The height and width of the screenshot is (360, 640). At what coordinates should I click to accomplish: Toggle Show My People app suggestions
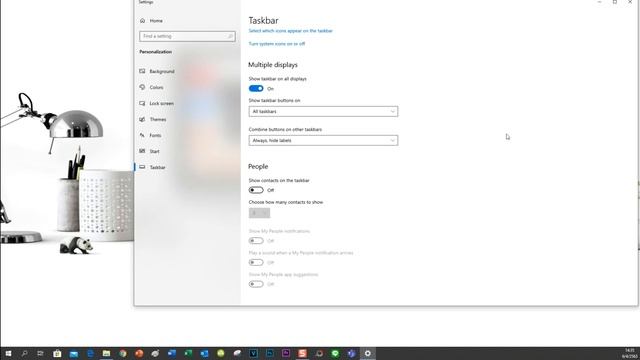point(256,284)
